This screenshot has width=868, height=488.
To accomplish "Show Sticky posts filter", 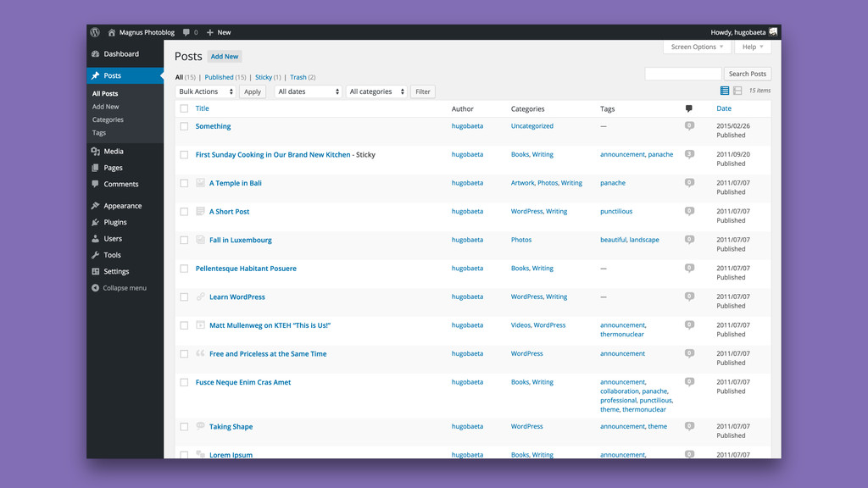I will coord(264,77).
